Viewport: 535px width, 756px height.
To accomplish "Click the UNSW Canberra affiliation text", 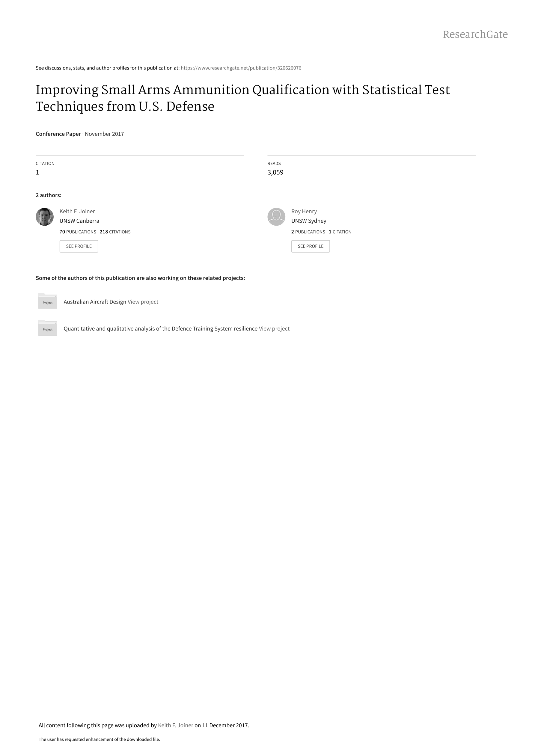I will [79, 221].
